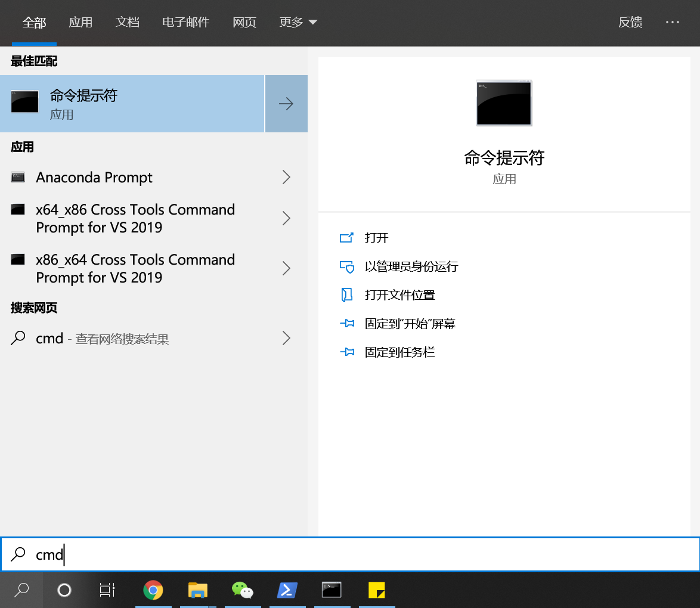
Task: Expand the 更多 dropdown in the search filters
Action: (x=298, y=22)
